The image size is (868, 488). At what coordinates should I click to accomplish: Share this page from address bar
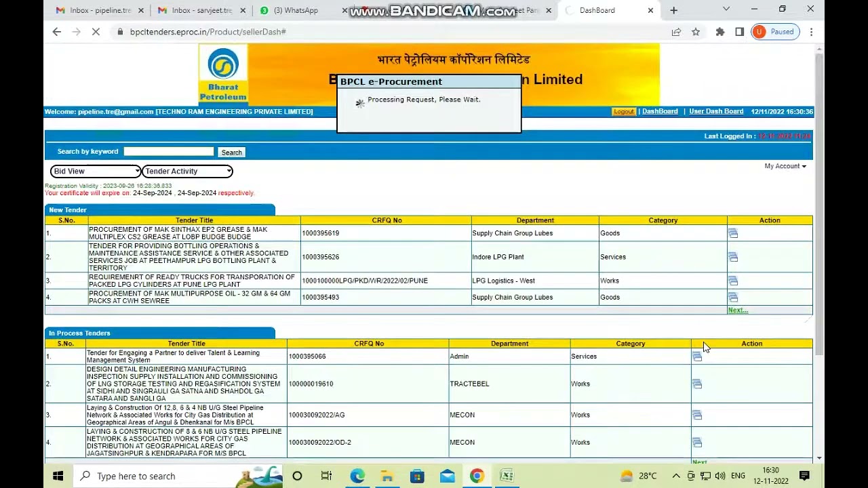(x=676, y=32)
